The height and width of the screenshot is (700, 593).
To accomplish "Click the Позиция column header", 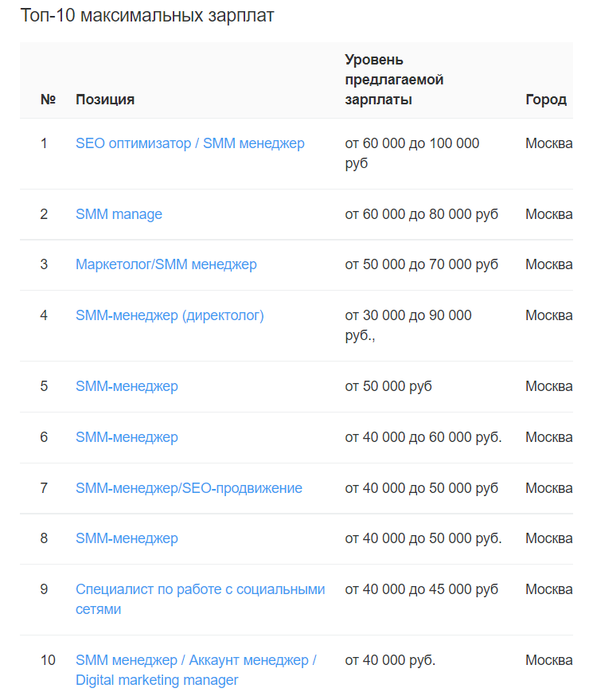I will [105, 100].
